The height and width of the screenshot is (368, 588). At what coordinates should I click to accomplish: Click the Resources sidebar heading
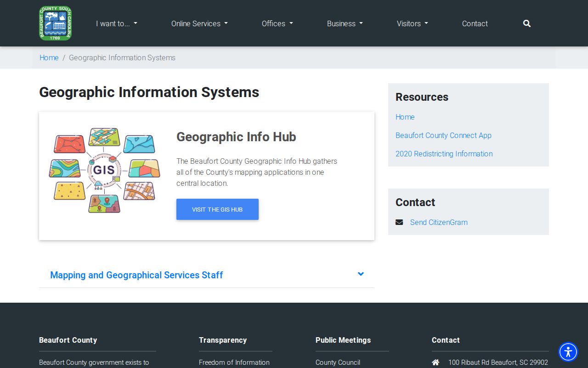[x=422, y=97]
